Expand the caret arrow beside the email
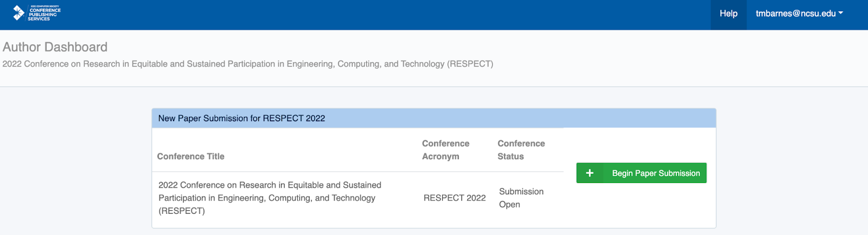868x235 pixels. coord(841,13)
